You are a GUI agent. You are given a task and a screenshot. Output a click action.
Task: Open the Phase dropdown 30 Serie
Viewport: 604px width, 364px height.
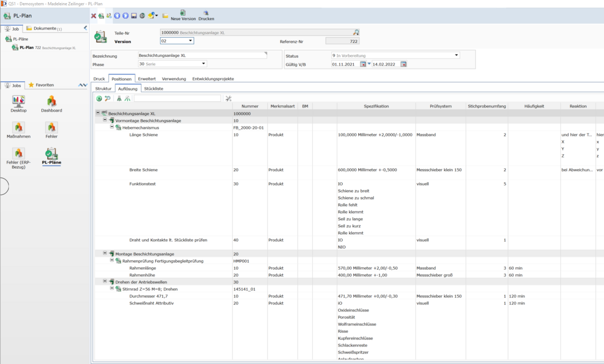203,64
